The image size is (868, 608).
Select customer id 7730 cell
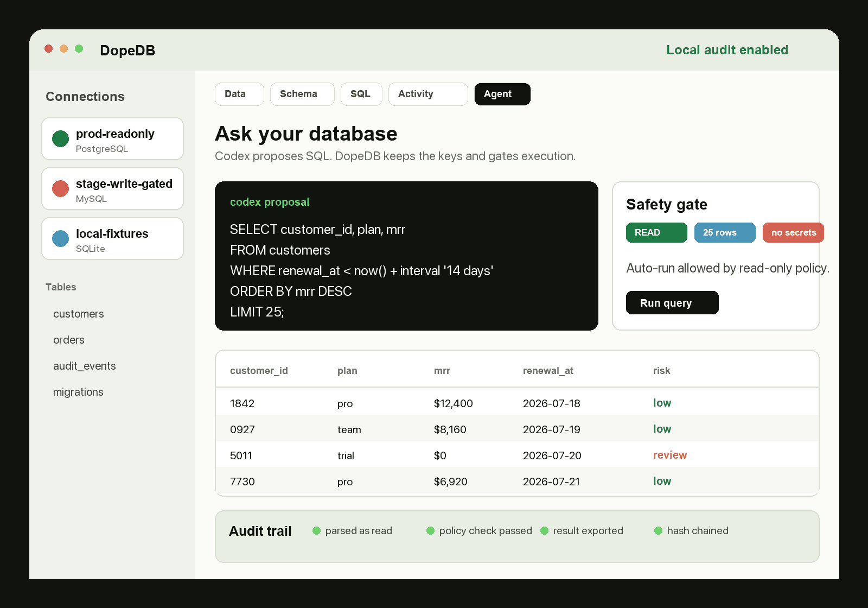[x=242, y=482]
